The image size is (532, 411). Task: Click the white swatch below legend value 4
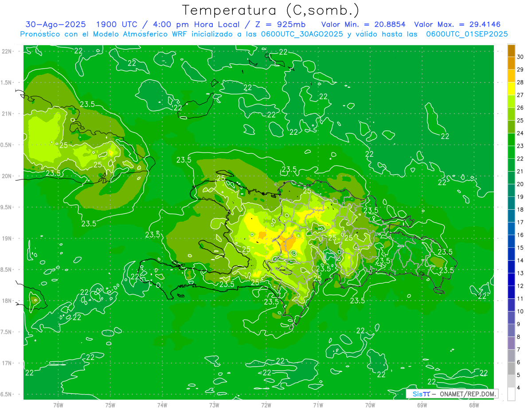tap(511, 394)
